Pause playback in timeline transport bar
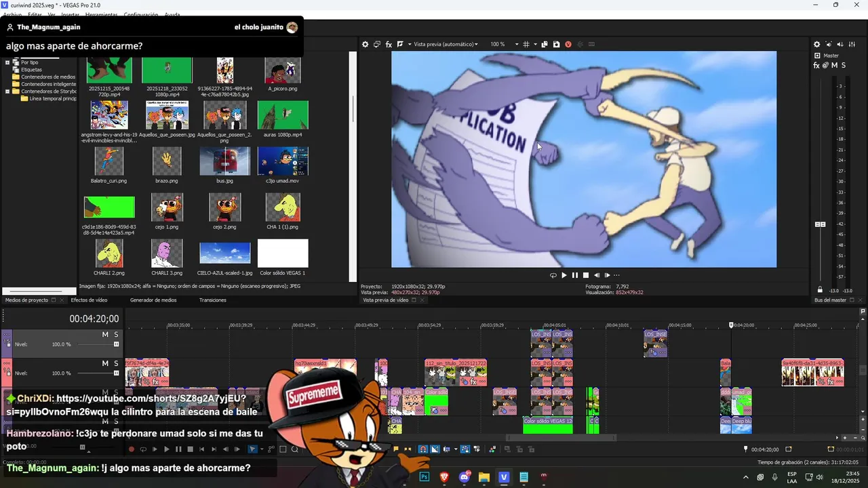 (178, 449)
